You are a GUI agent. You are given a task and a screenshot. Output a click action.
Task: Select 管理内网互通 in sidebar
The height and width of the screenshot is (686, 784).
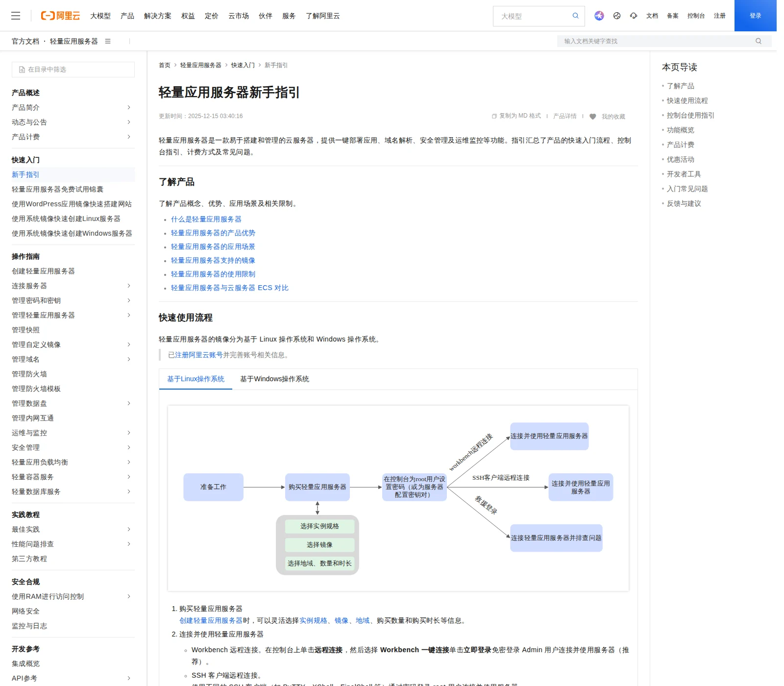coord(33,418)
